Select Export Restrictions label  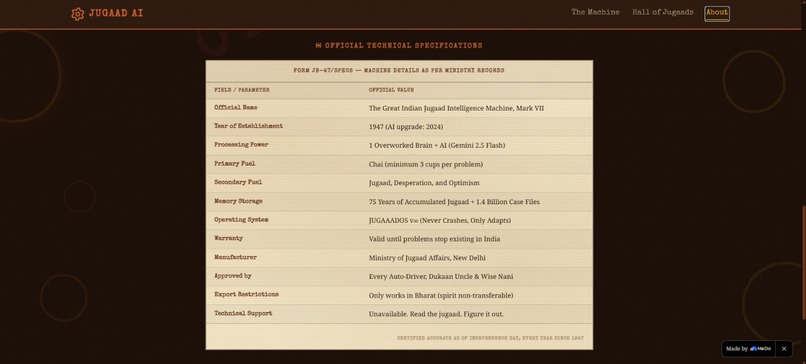[x=246, y=295]
